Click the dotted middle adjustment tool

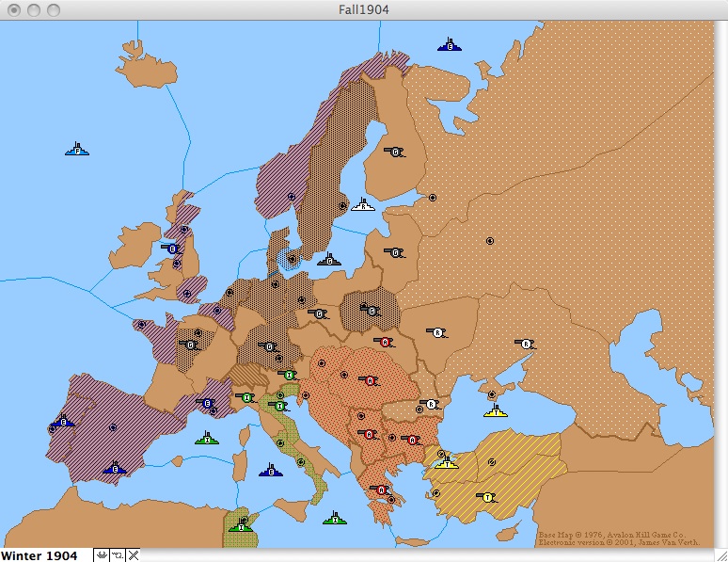click(118, 555)
